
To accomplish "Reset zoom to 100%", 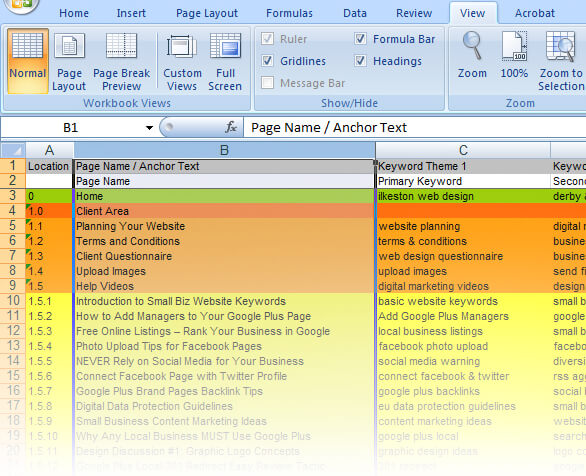I will coord(514,55).
